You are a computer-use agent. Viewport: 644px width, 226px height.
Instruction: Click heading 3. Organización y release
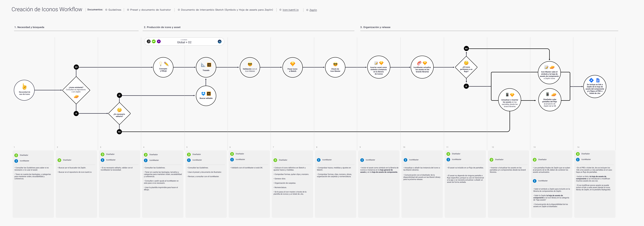coord(375,27)
